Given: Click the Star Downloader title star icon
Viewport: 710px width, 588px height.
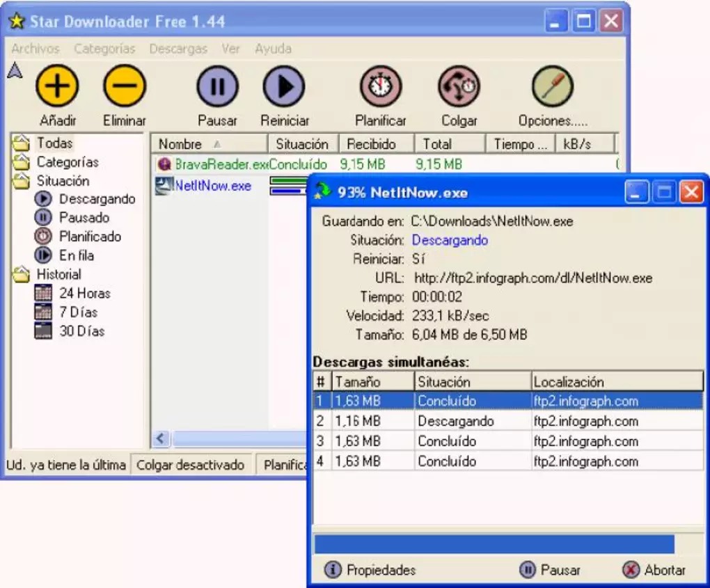Looking at the screenshot, I should pyautogui.click(x=17, y=21).
